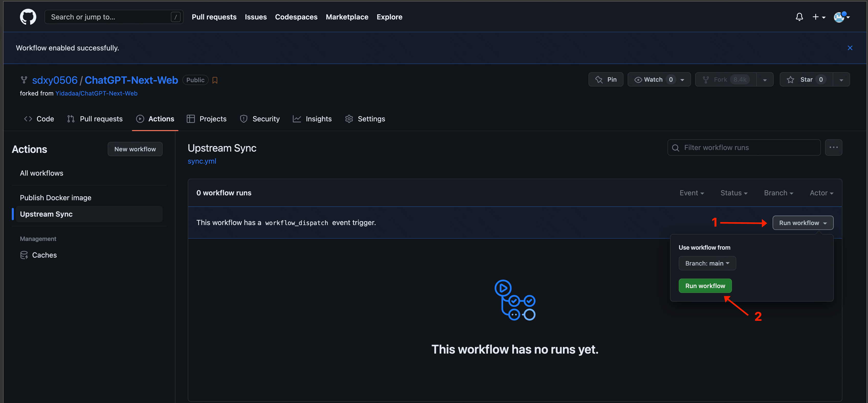The height and width of the screenshot is (403, 868).
Task: Click the Code tab icon
Action: tap(28, 119)
